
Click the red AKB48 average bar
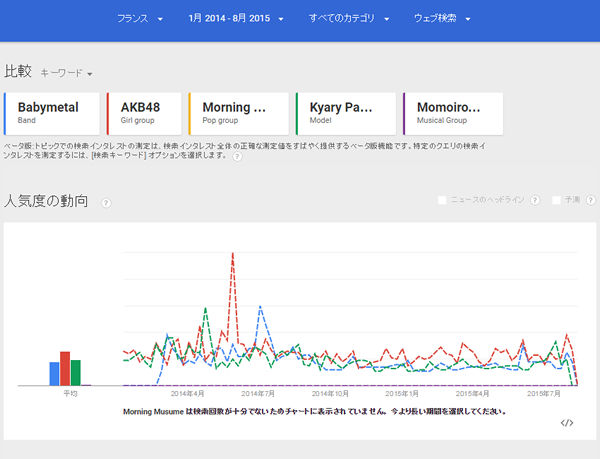[x=65, y=368]
